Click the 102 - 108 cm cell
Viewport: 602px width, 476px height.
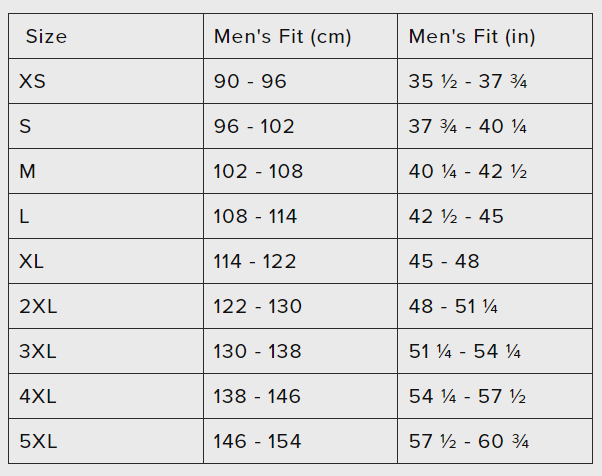(x=258, y=171)
